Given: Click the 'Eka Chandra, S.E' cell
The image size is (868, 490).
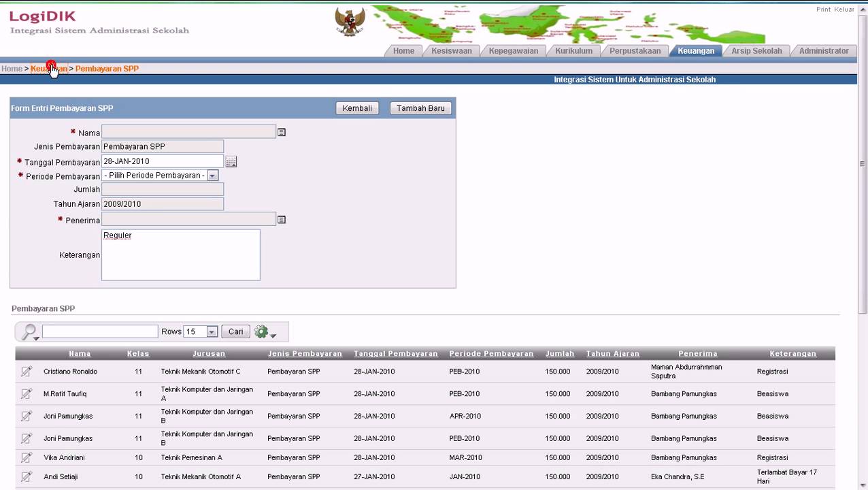Looking at the screenshot, I should 678,476.
